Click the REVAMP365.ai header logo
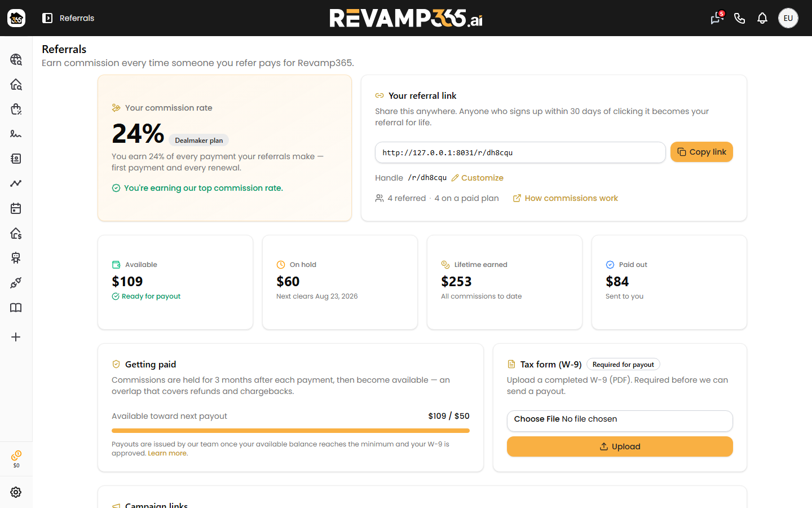Image resolution: width=812 pixels, height=508 pixels. coord(406,18)
